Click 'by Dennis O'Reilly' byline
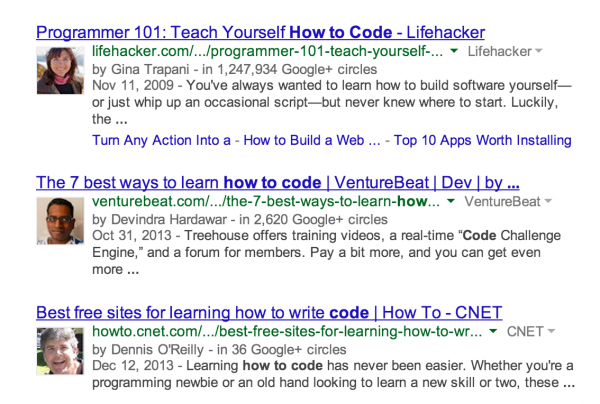The height and width of the screenshot is (404, 600). pos(148,350)
